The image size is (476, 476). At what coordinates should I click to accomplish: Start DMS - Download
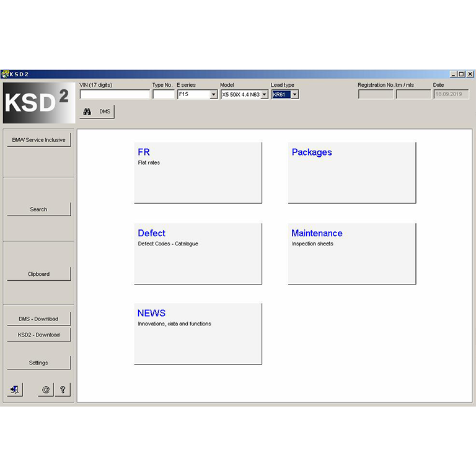click(x=39, y=319)
